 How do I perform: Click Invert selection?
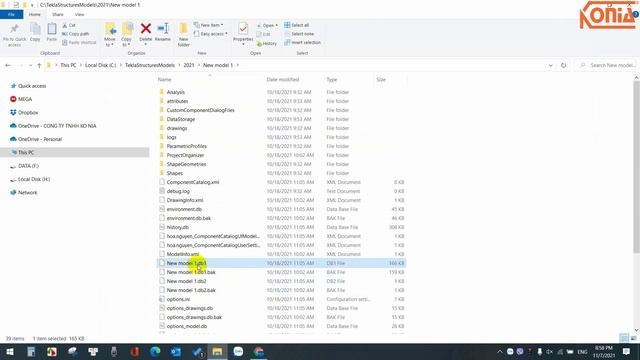(302, 42)
